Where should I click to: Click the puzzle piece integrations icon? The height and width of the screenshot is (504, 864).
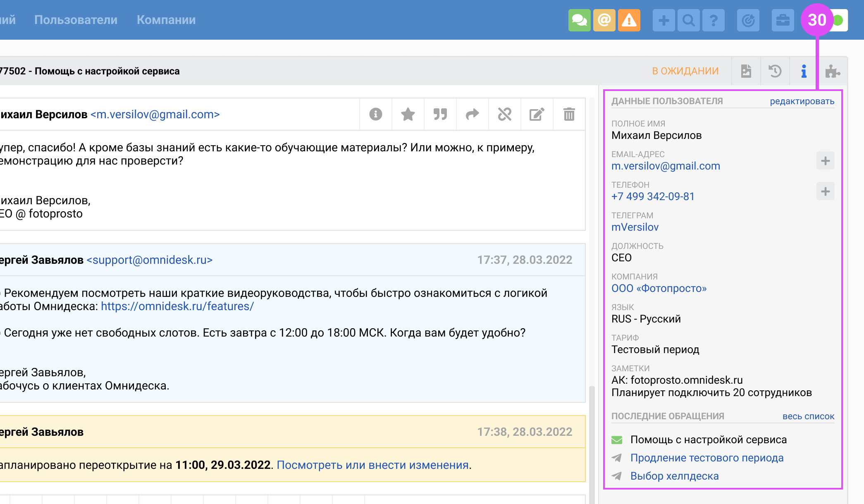832,71
